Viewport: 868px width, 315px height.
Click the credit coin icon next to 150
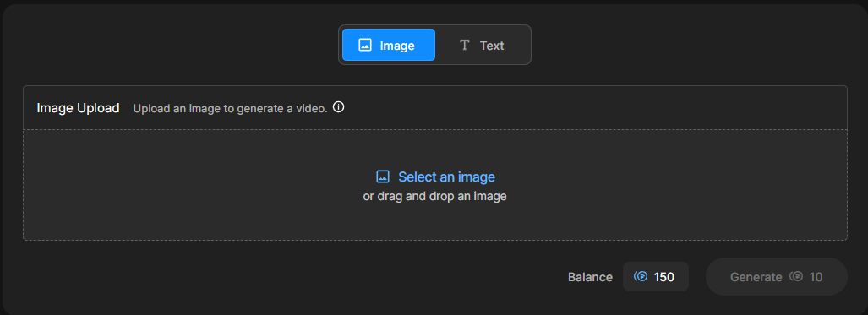pos(641,277)
